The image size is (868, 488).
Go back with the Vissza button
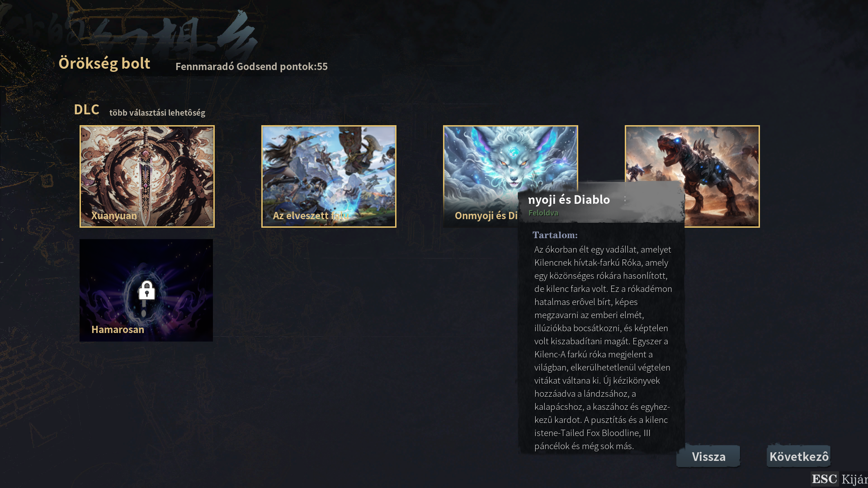(708, 456)
